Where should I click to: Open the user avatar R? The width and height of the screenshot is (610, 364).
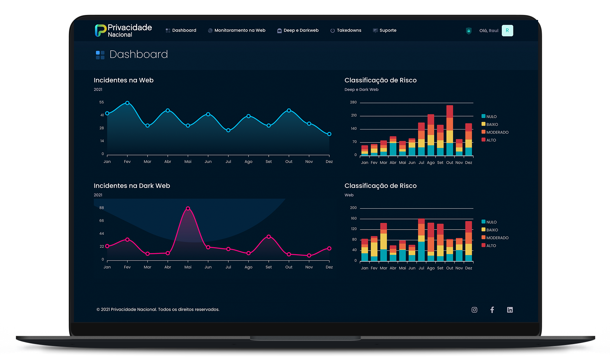click(x=507, y=31)
